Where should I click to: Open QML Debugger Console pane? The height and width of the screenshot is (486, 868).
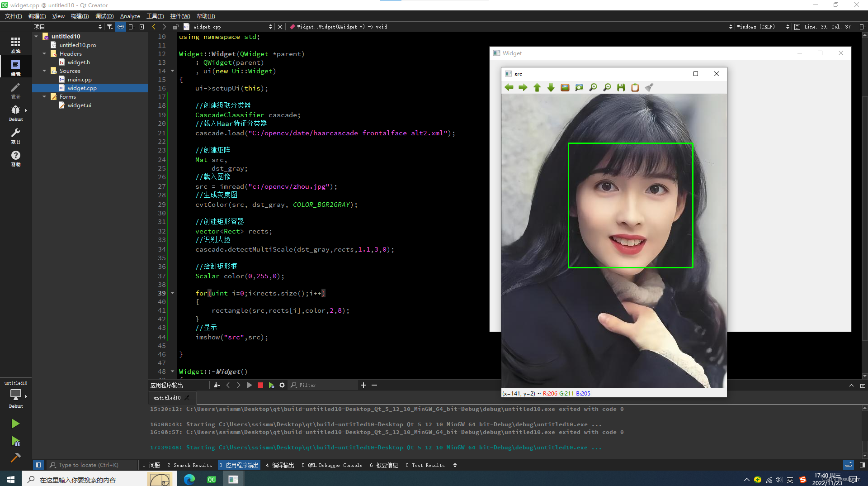pos(332,465)
